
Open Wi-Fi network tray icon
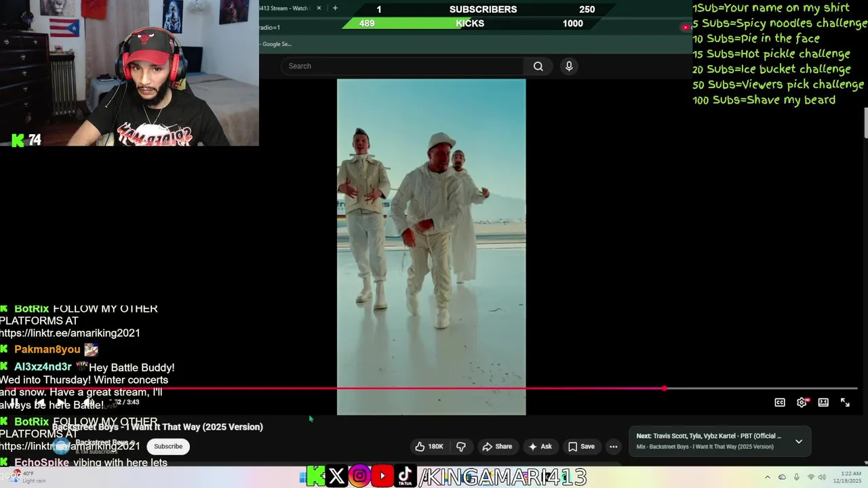(x=810, y=477)
